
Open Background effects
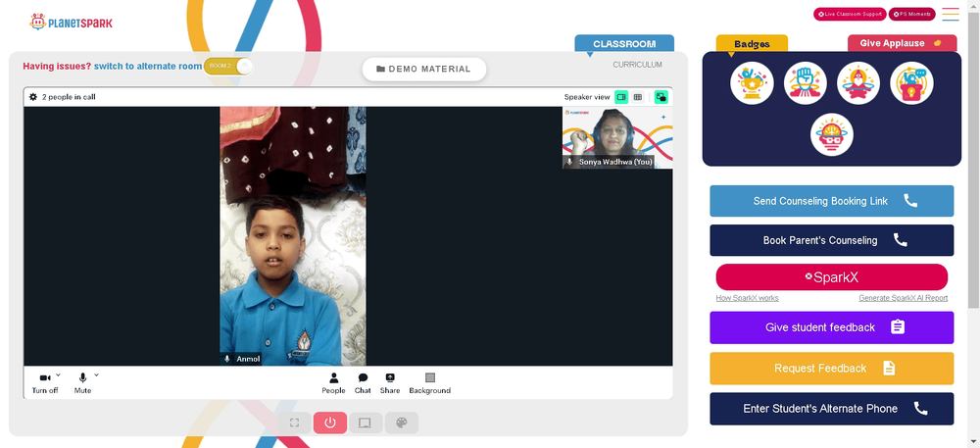point(430,383)
